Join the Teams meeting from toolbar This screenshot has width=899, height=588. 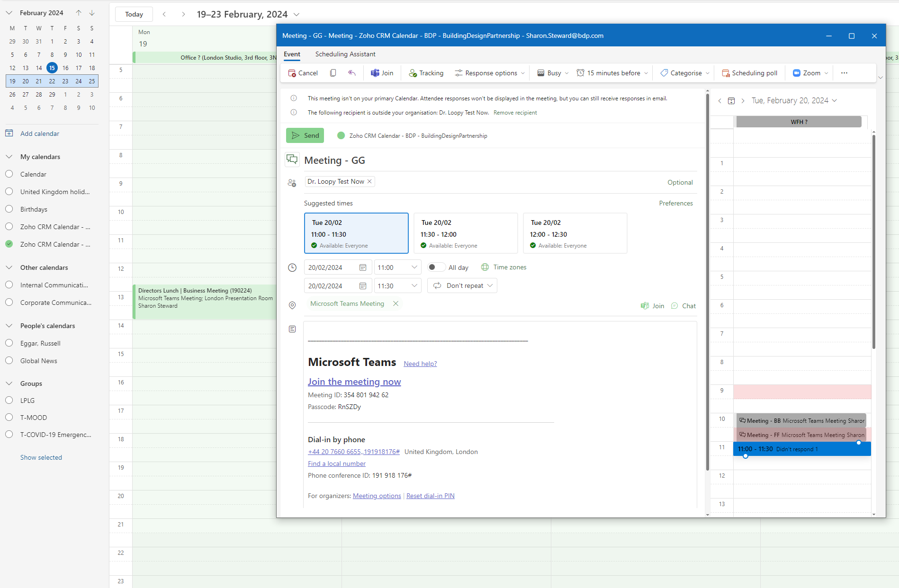pyautogui.click(x=382, y=73)
